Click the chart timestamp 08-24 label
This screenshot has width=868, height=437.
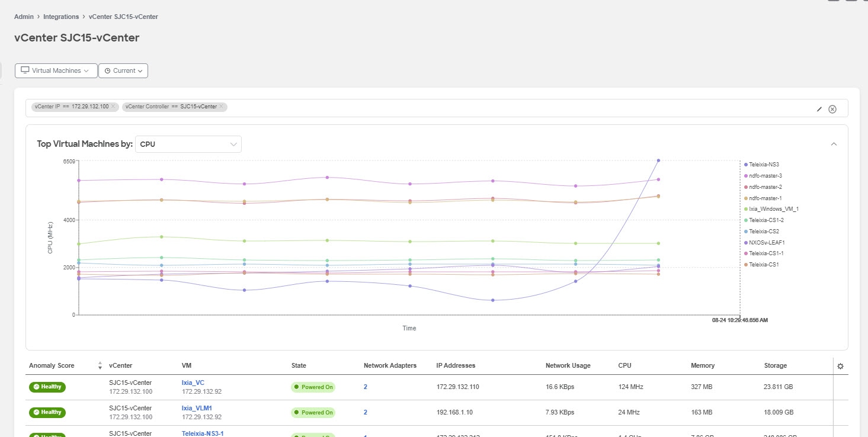pos(740,320)
